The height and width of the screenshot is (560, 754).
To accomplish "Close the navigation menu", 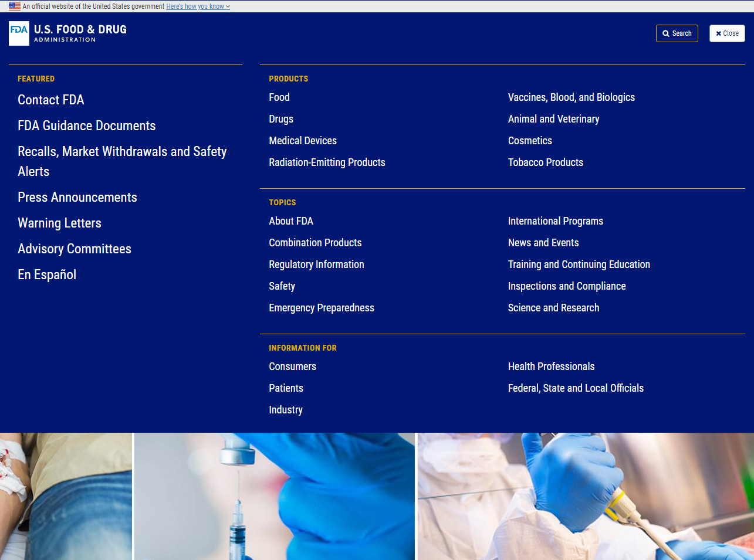I will 727,33.
